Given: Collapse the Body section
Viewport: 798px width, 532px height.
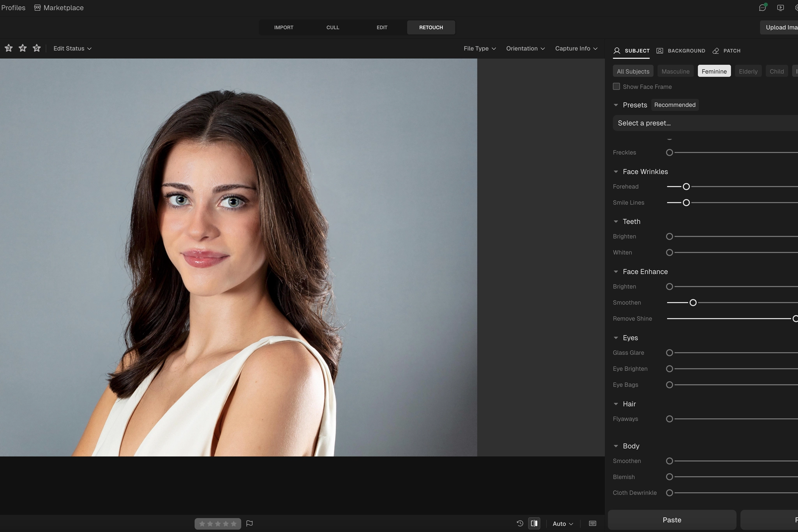Looking at the screenshot, I should (x=616, y=446).
